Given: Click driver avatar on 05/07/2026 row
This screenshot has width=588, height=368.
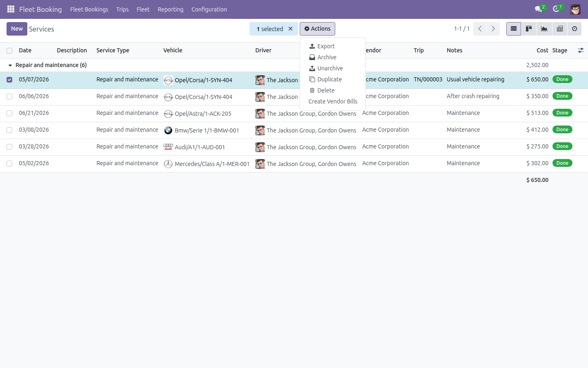Looking at the screenshot, I should 260,80.
